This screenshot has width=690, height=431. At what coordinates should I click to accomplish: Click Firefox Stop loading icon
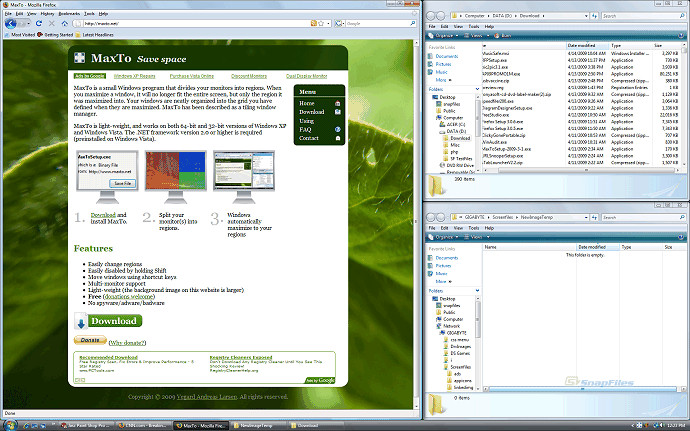pyautogui.click(x=51, y=23)
